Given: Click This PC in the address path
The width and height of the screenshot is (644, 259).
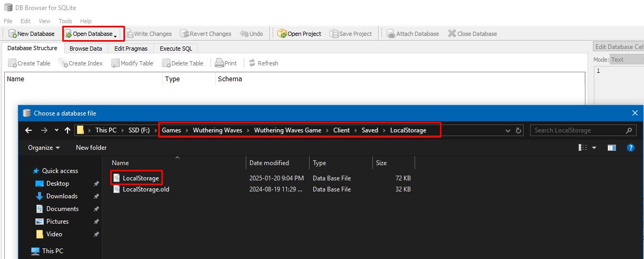Looking at the screenshot, I should [x=105, y=130].
